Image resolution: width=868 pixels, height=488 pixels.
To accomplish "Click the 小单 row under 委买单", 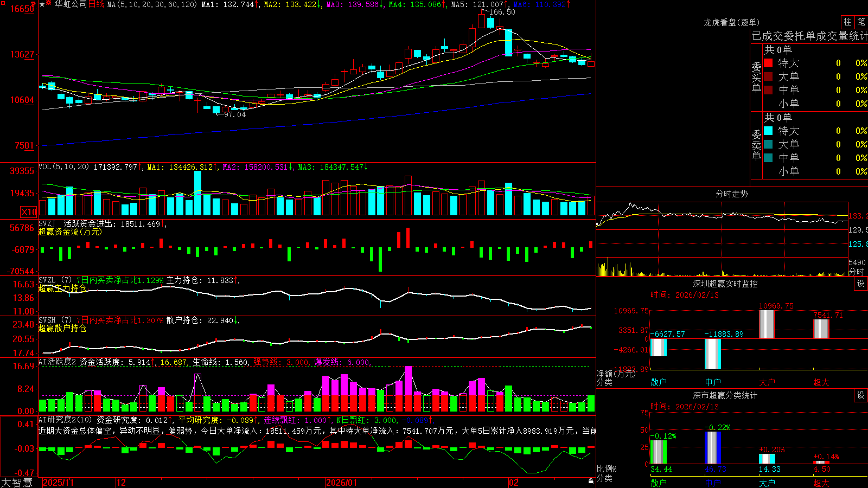I will tap(815, 104).
